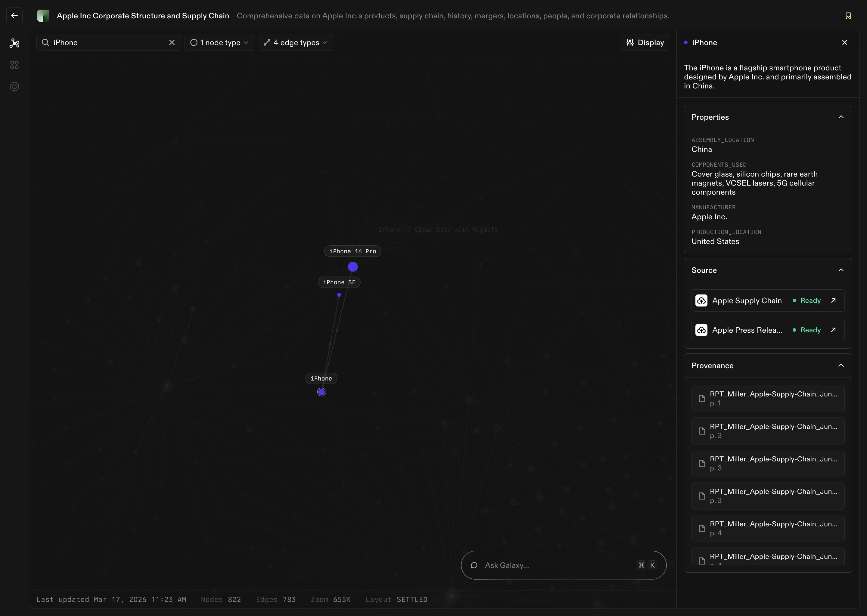This screenshot has width=867, height=616.
Task: Collapse the Provenance section
Action: (x=841, y=366)
